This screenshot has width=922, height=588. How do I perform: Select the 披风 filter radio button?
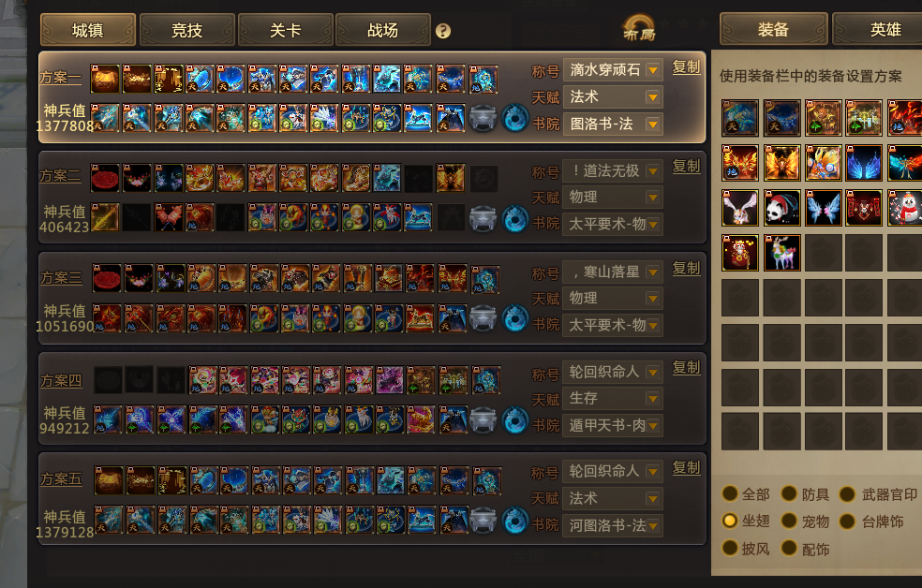730,548
